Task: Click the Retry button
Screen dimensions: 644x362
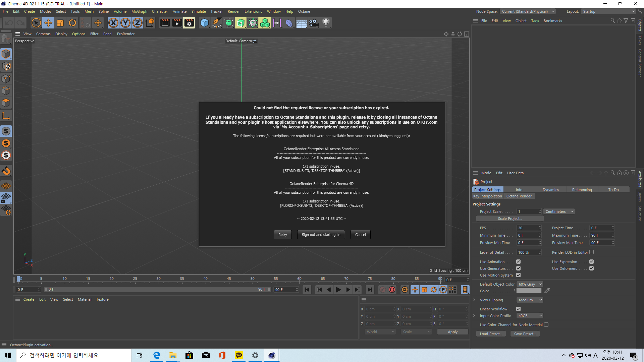Action: (x=282, y=235)
